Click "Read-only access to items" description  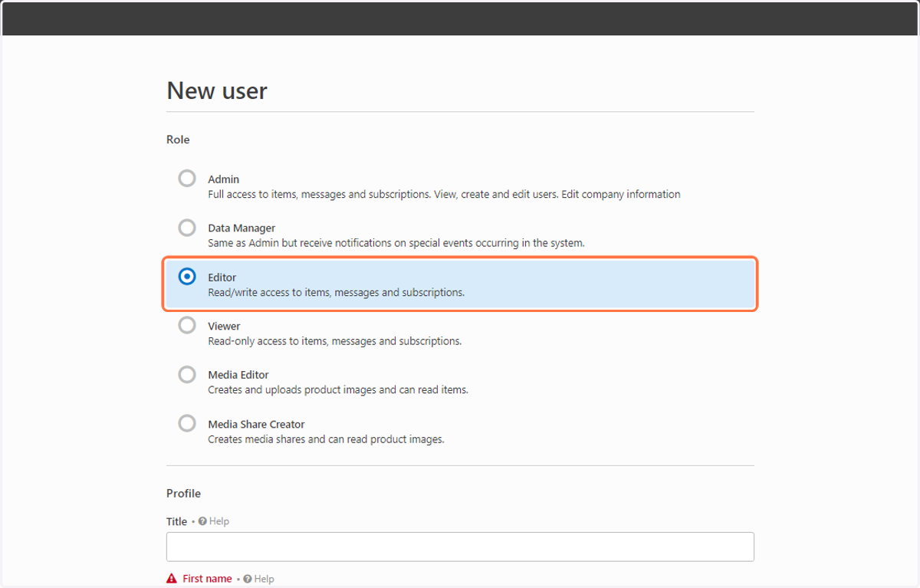335,341
